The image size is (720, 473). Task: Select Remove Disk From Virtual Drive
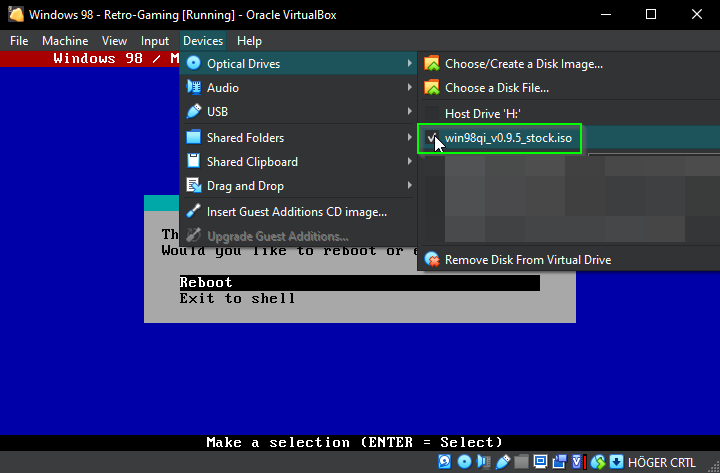pyautogui.click(x=569, y=259)
